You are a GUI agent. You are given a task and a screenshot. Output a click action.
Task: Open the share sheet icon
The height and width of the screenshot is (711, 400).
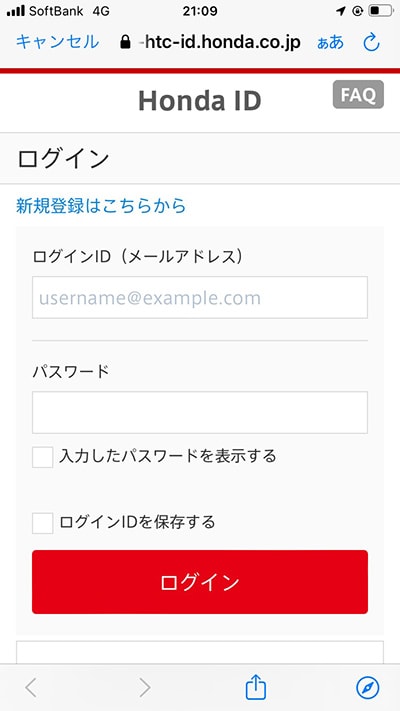coord(255,687)
